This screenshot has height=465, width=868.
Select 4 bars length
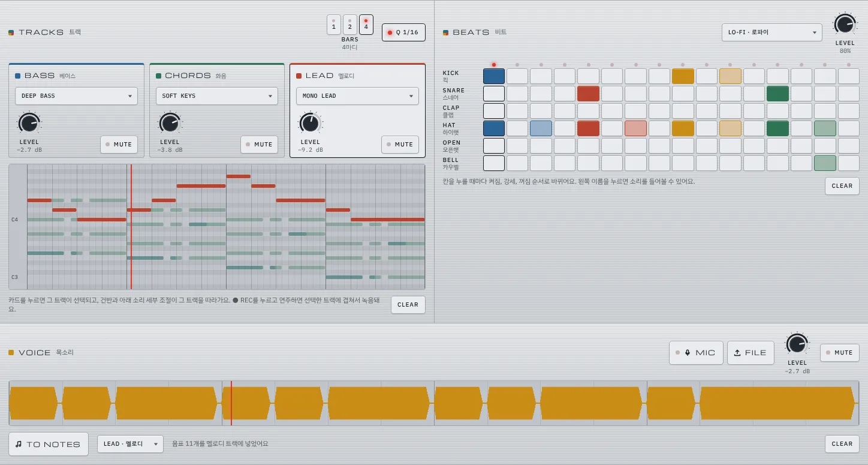point(366,25)
